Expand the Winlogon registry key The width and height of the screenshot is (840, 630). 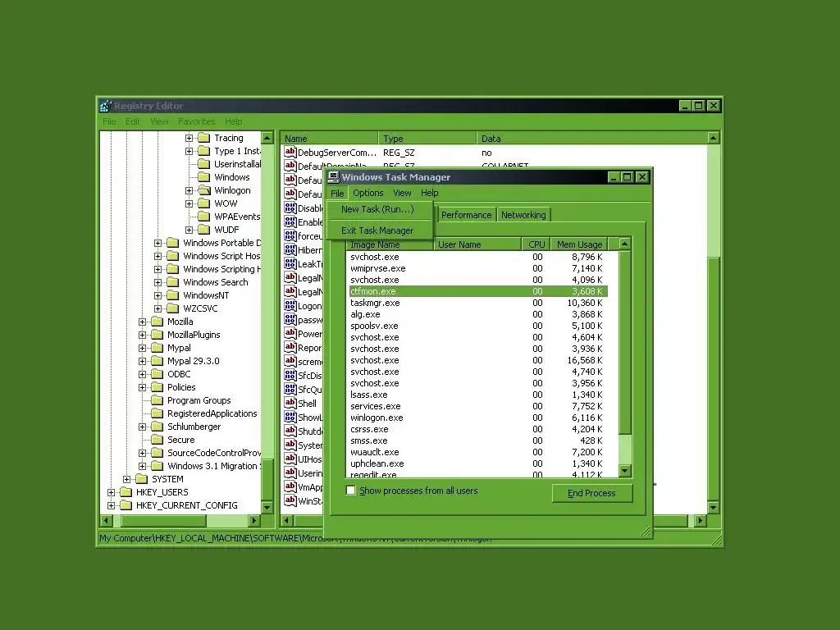pos(189,190)
